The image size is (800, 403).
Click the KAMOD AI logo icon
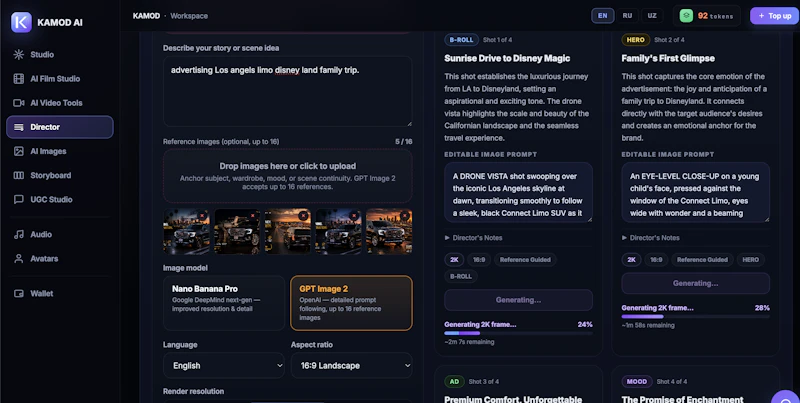coord(21,22)
